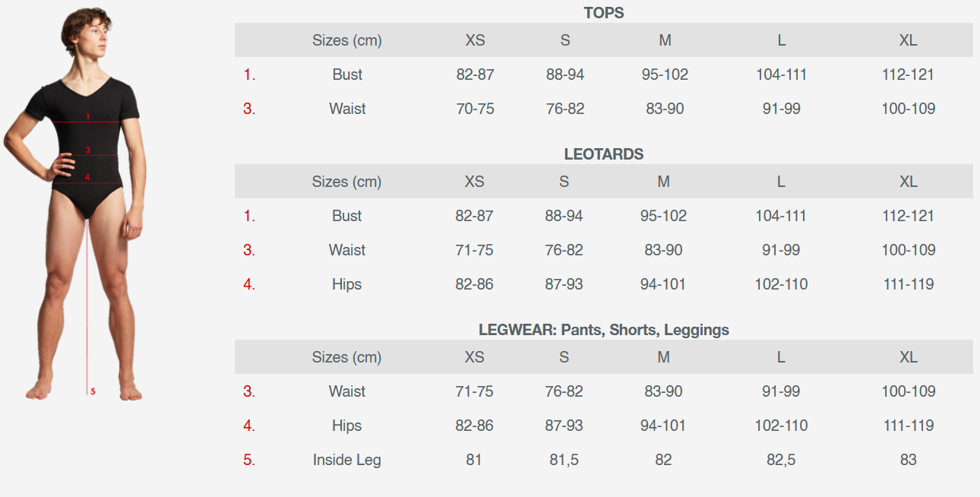This screenshot has width=980, height=497.
Task: Click the TOPS table heading
Action: click(603, 13)
